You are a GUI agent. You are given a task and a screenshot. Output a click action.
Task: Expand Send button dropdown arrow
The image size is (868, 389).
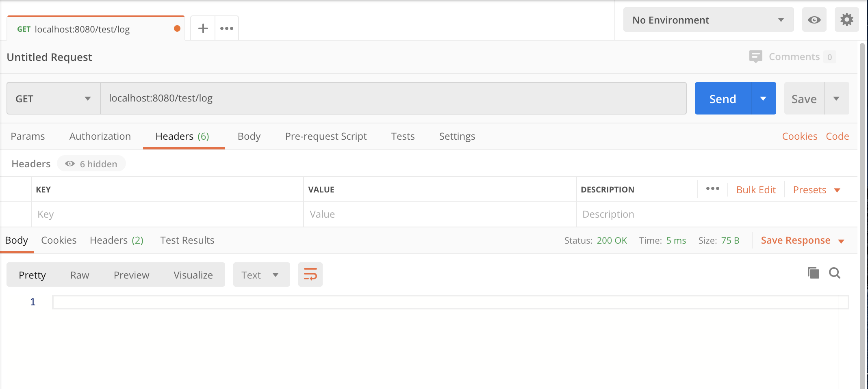763,99
